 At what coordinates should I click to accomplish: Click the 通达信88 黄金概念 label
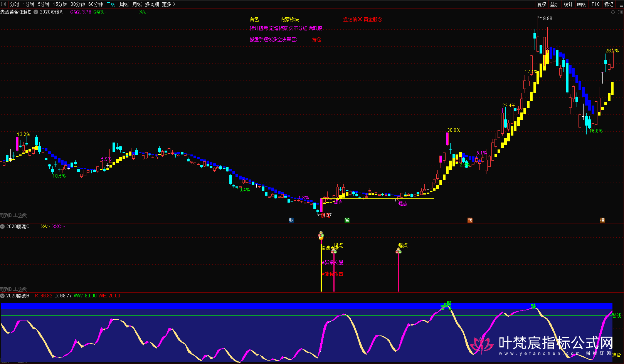(x=363, y=19)
